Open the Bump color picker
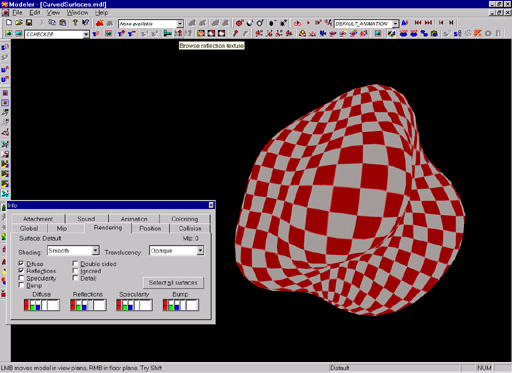Image resolution: width=512 pixels, height=373 pixels. 181,305
